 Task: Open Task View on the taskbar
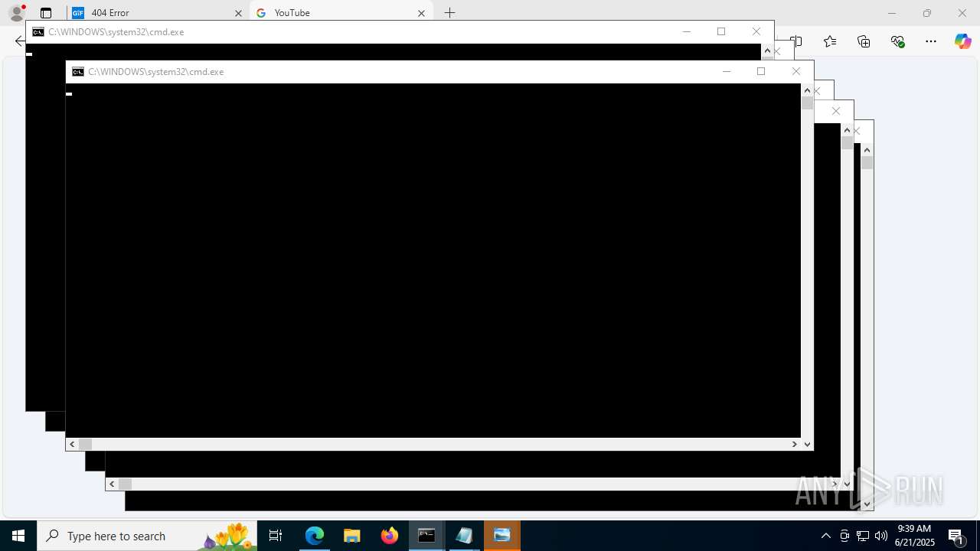pyautogui.click(x=276, y=536)
